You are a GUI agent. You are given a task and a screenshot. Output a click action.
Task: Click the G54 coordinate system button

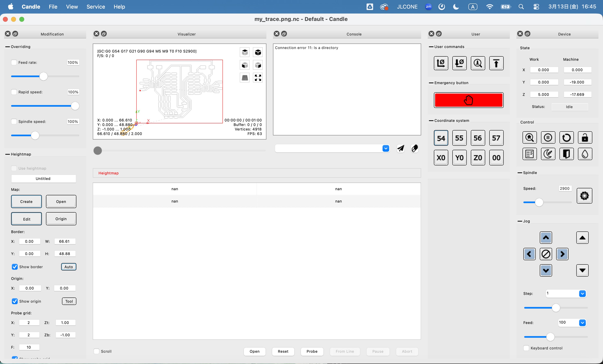[x=441, y=138]
